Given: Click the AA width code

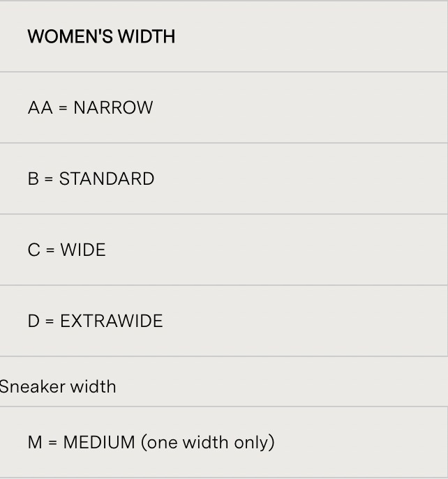Looking at the screenshot, I should point(40,107).
